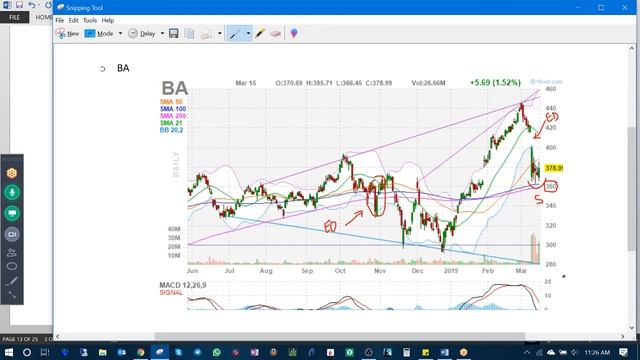Image resolution: width=640 pixels, height=360 pixels.
Task: Open WhatsApp from the taskbar
Action: click(216, 352)
